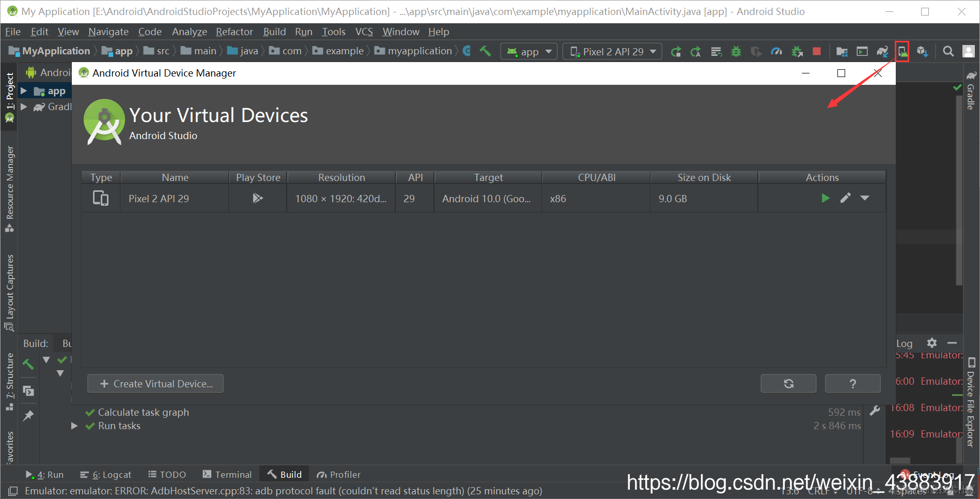Click the emulator error status bar message
The height and width of the screenshot is (499, 980).
[284, 491]
